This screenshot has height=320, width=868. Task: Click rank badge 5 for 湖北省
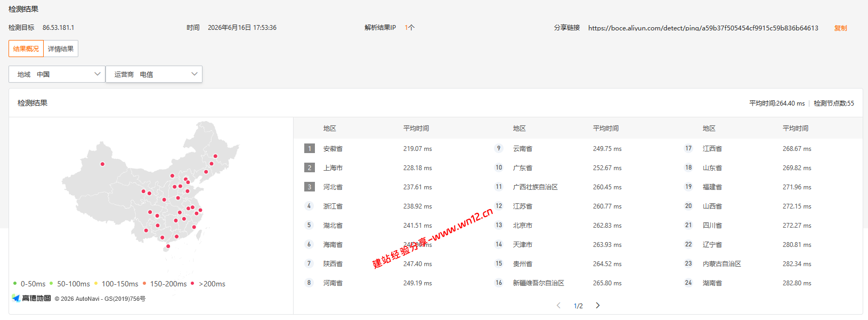point(309,225)
